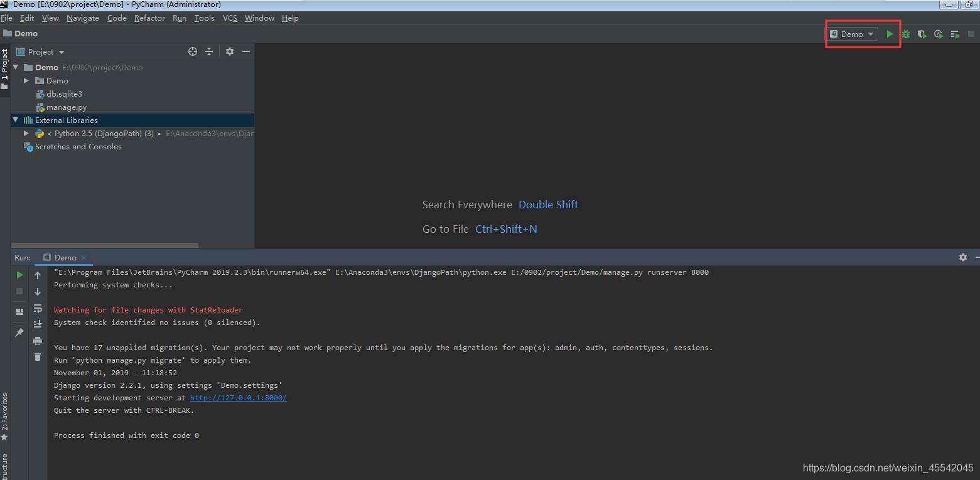Click the 'November 01, 2019 - 11:18:52' line
The image size is (980, 480).
pos(116,373)
